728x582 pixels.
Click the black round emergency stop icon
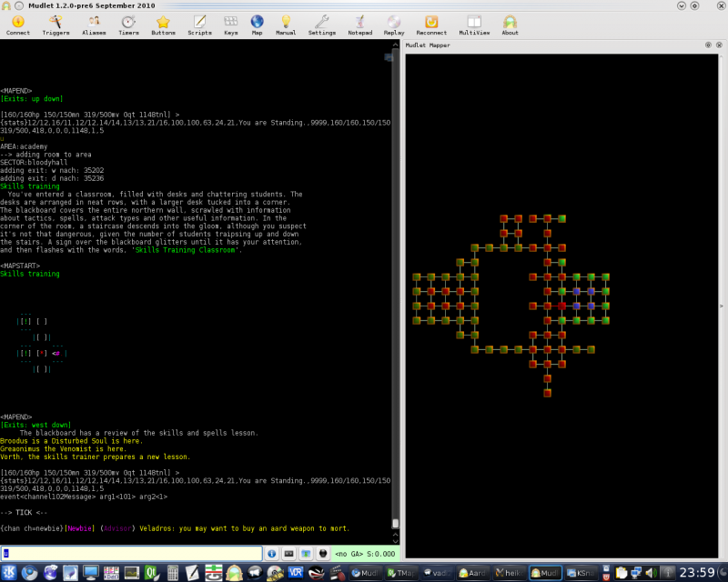pyautogui.click(x=323, y=553)
